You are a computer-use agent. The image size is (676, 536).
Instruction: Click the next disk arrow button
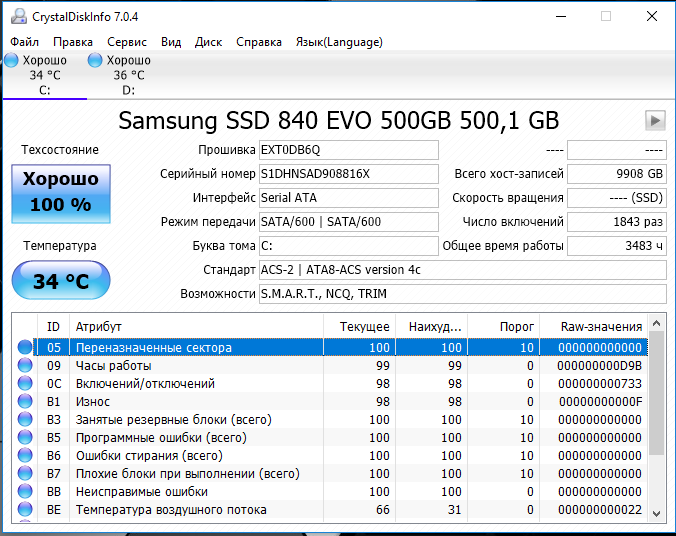(655, 120)
